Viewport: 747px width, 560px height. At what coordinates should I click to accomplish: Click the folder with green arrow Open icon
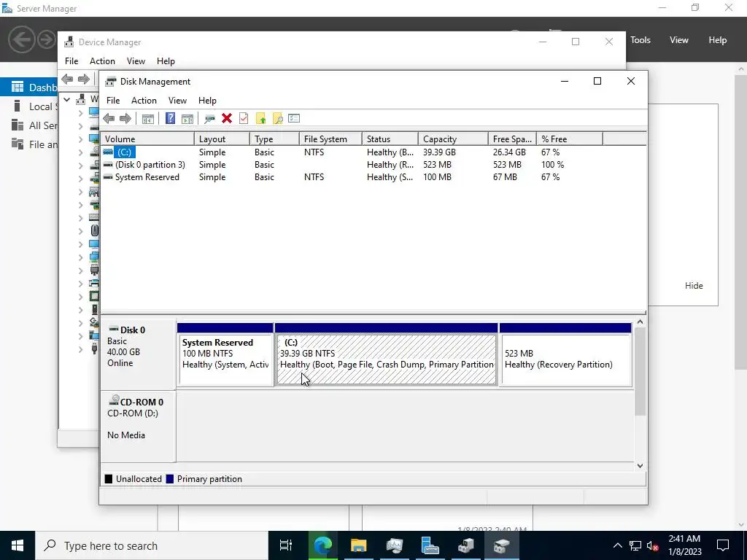(x=260, y=119)
